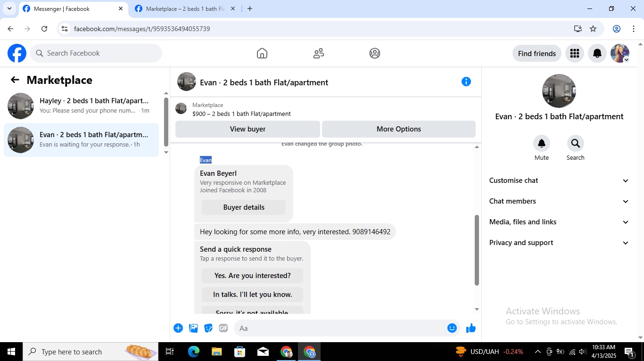Open the Notifications bell
The image size is (644, 361).
[597, 53]
